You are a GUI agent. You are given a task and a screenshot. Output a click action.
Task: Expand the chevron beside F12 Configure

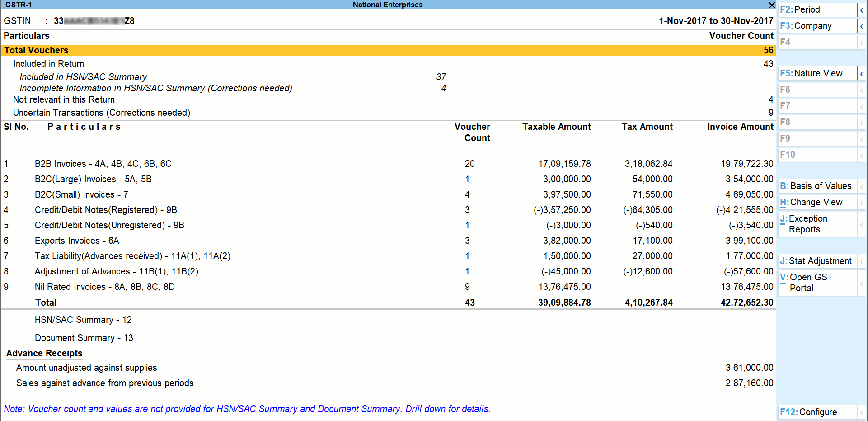pos(862,412)
